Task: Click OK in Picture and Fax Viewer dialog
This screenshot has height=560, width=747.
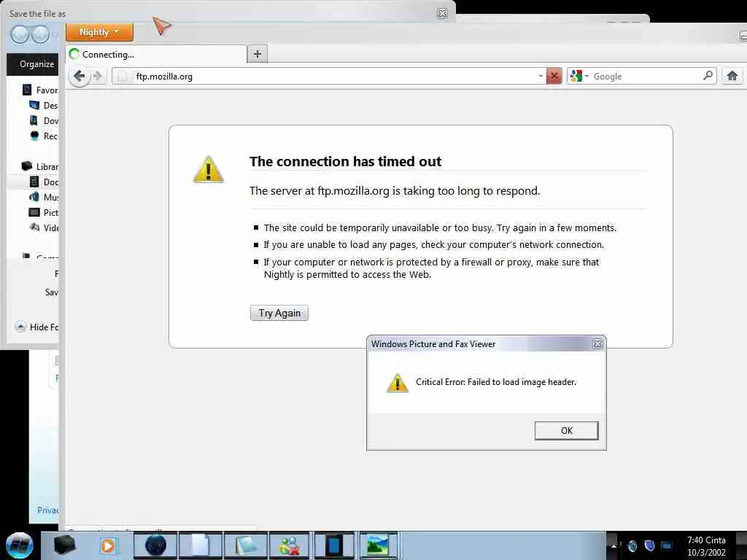Action: point(566,430)
